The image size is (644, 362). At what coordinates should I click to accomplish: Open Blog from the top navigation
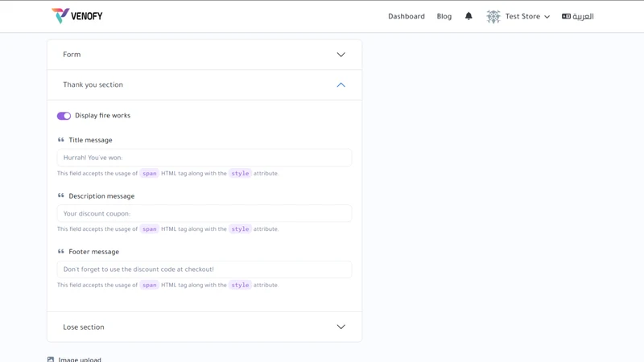[x=444, y=16]
